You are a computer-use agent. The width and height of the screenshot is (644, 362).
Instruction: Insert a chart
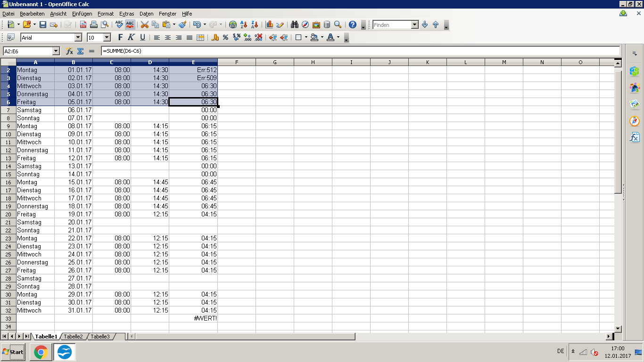coord(269,25)
